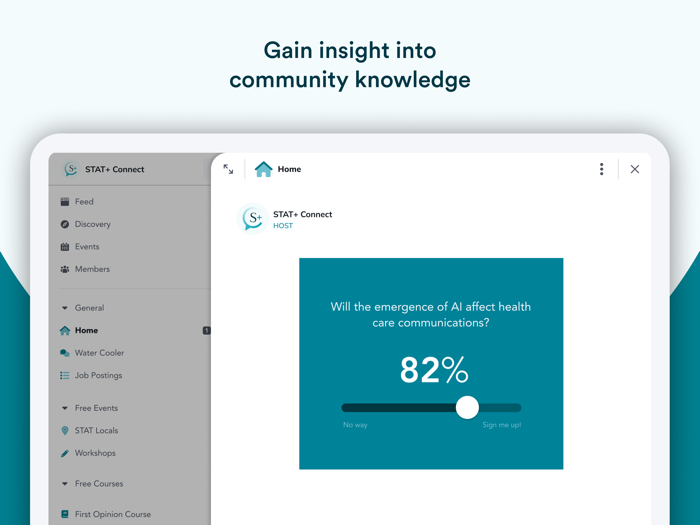Open the Feed icon in sidebar

pos(65,202)
